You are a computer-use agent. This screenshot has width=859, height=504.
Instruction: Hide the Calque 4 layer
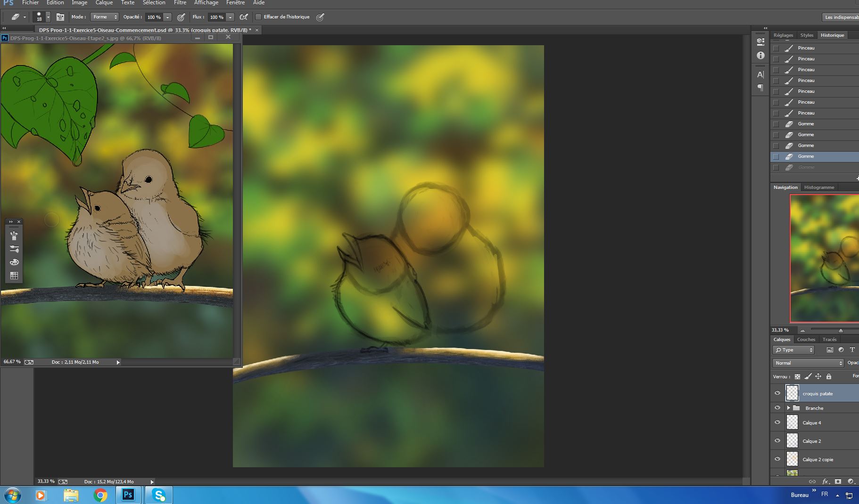(x=777, y=423)
